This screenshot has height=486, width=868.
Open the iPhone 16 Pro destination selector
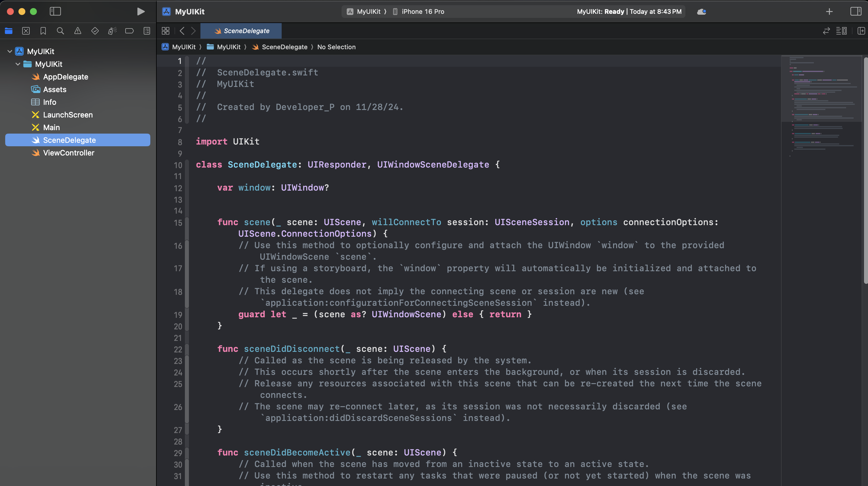422,12
